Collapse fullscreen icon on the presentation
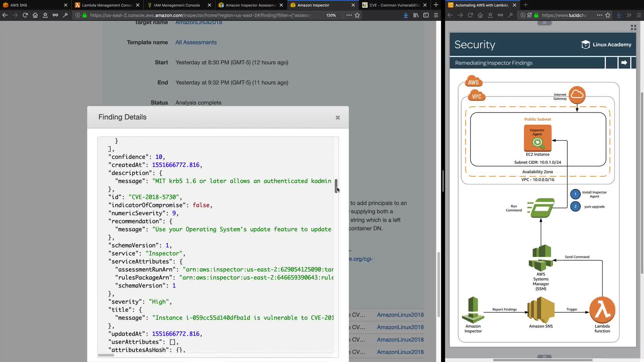Image resolution: width=644 pixels, height=362 pixels. [633, 27]
